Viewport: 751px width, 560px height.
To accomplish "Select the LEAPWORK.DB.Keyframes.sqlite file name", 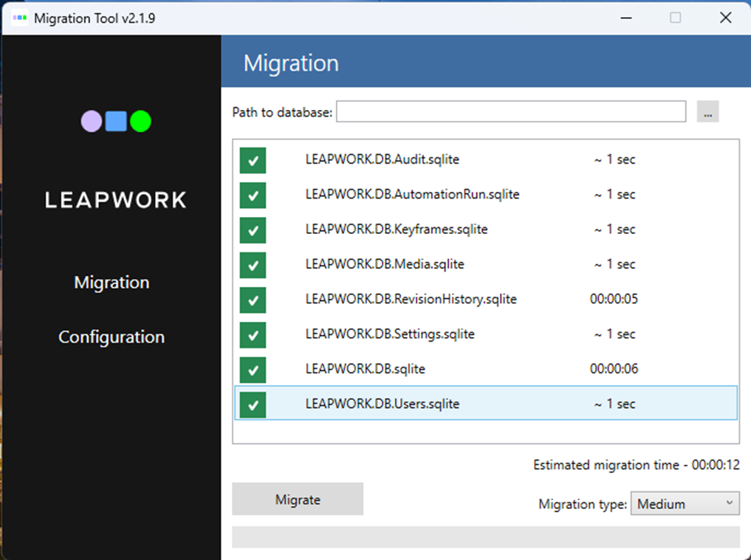I will [397, 229].
